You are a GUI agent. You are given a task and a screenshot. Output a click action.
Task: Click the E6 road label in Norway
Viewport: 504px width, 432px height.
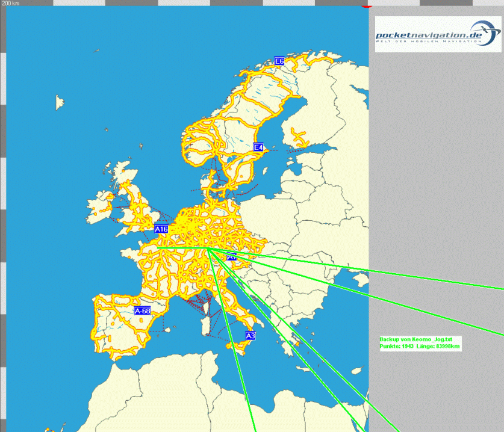[x=279, y=61]
